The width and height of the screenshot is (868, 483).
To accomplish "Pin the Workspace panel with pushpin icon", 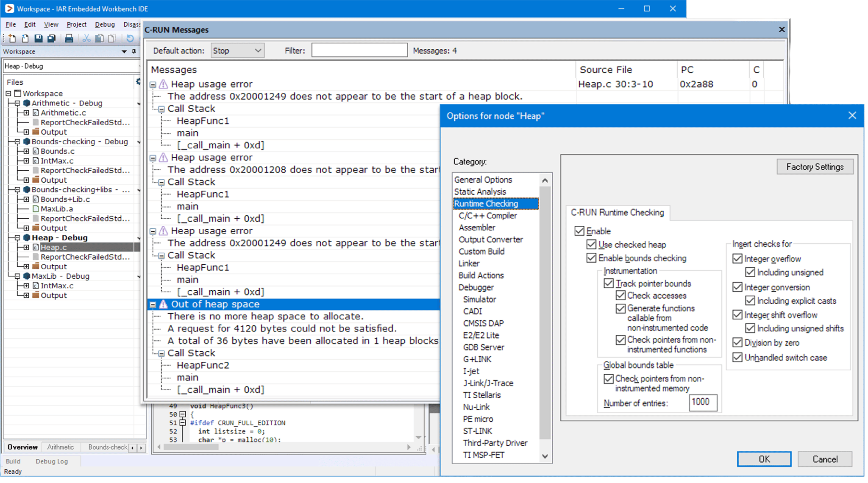I will click(x=134, y=51).
